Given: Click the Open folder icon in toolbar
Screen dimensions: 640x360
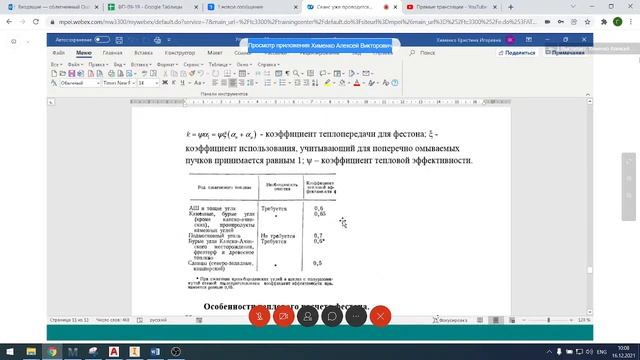Looking at the screenshot, I should click(x=62, y=73).
